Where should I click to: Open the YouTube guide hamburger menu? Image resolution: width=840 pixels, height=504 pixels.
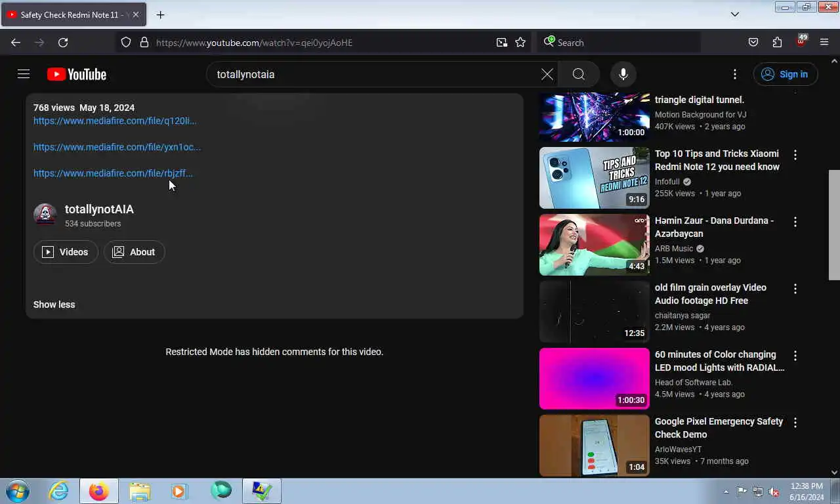pyautogui.click(x=24, y=74)
